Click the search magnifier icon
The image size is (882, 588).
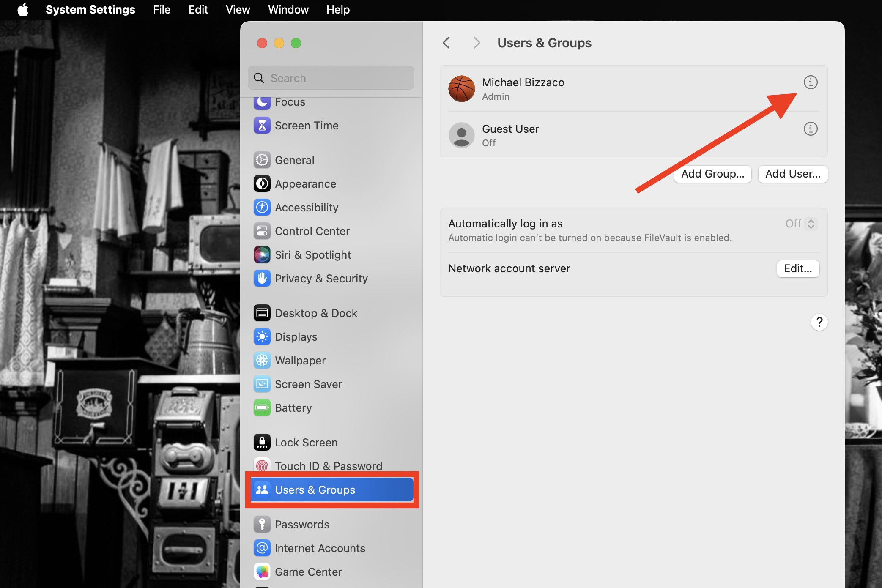point(259,78)
